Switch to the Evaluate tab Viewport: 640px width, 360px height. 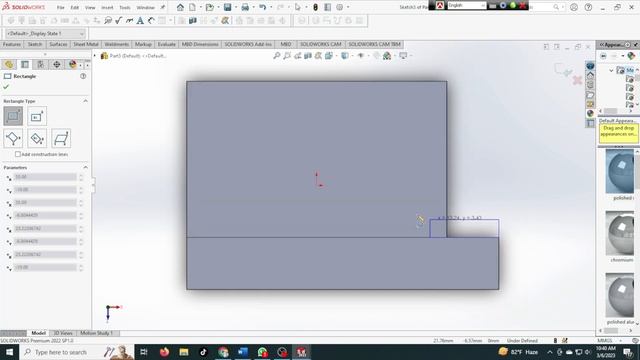[x=167, y=44]
